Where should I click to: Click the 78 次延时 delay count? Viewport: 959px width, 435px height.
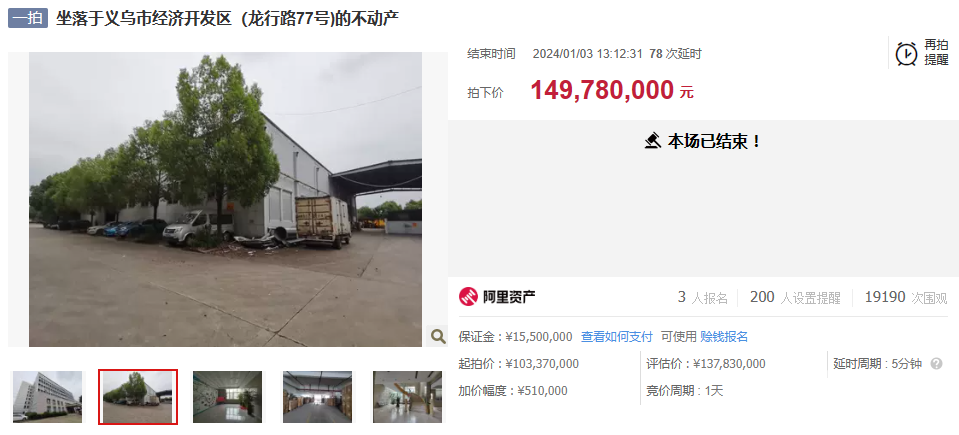[x=675, y=54]
